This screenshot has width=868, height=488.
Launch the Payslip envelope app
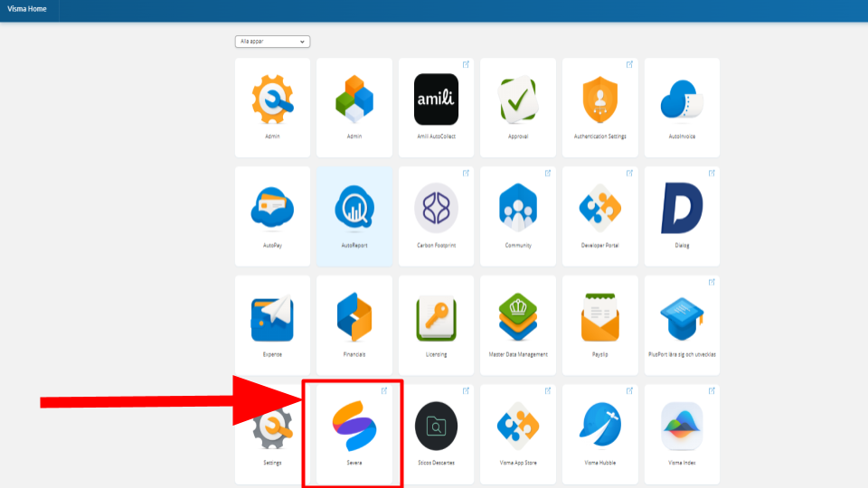point(600,325)
